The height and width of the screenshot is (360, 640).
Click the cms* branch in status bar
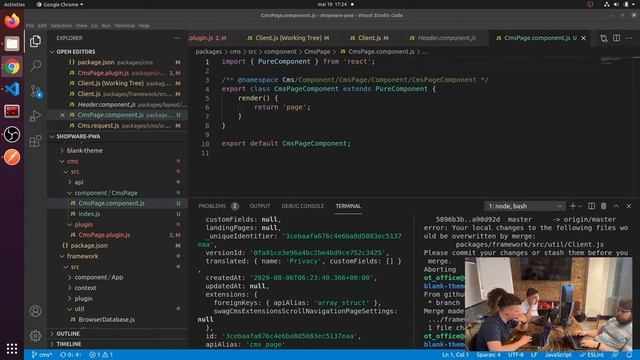pyautogui.click(x=42, y=355)
